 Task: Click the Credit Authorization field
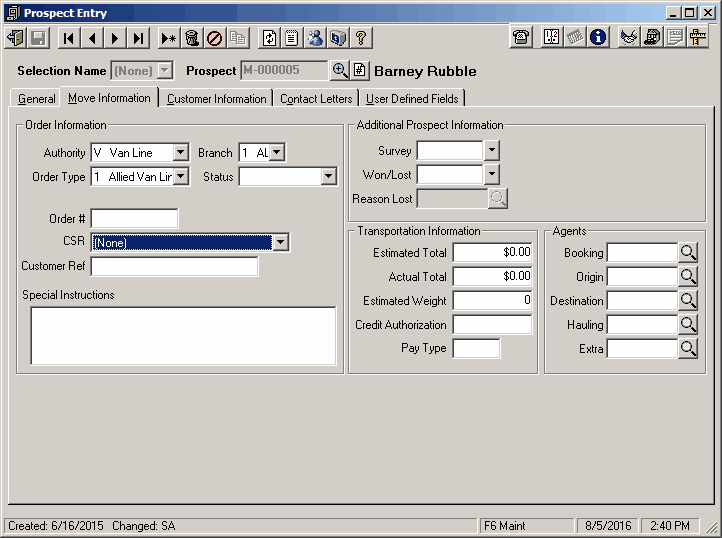(492, 324)
